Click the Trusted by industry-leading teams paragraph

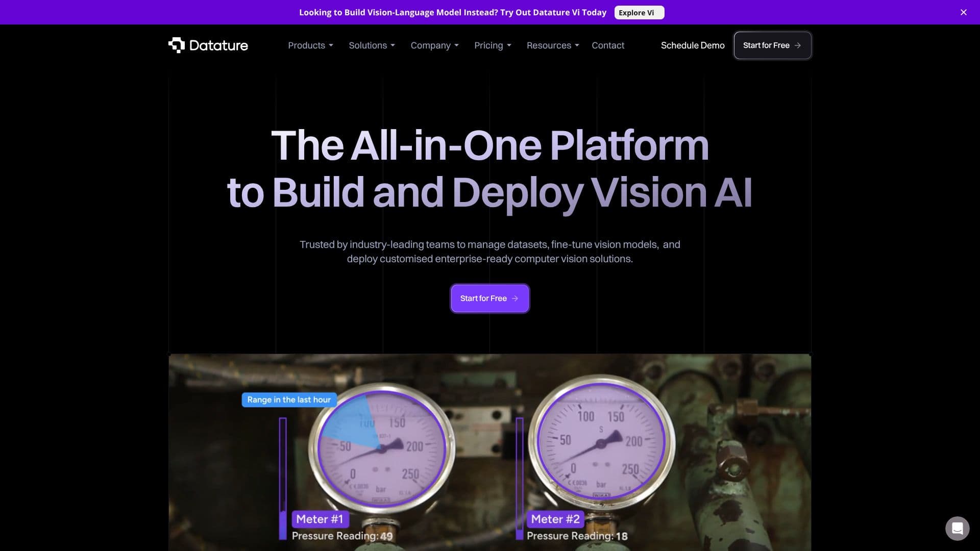489,252
